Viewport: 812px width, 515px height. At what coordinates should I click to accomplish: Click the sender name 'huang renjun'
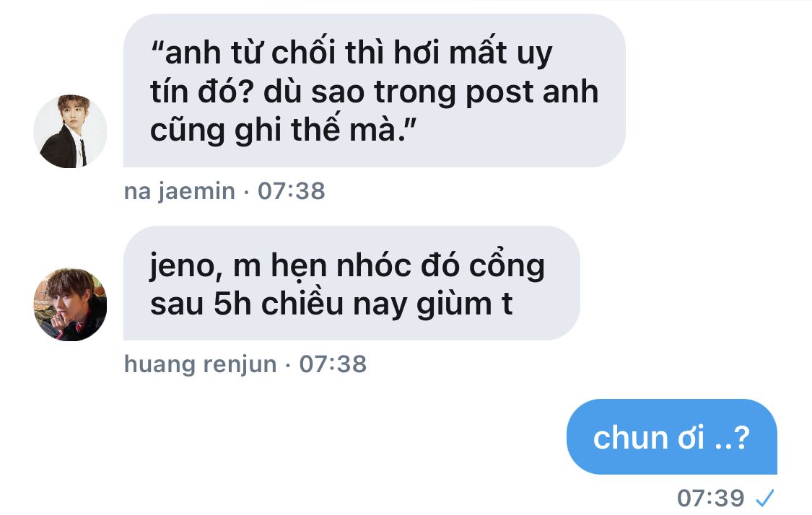[201, 364]
